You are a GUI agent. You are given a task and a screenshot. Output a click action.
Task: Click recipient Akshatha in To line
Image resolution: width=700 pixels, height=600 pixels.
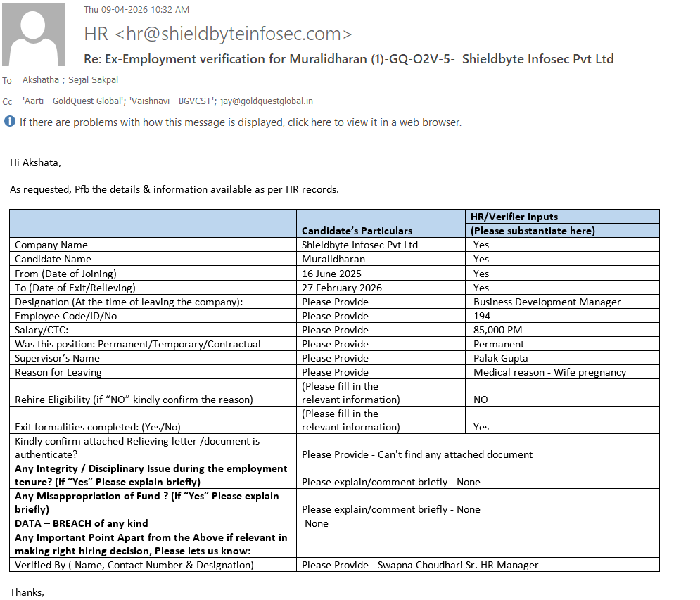(41, 80)
